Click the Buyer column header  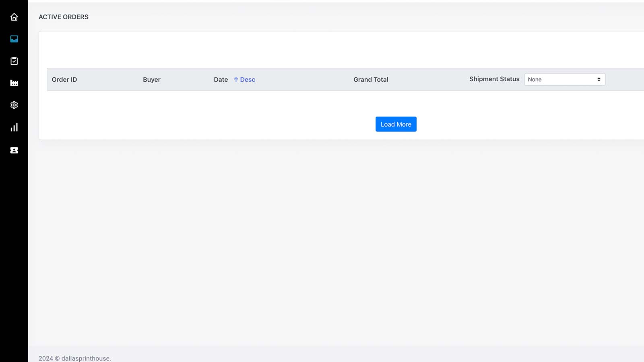point(152,80)
